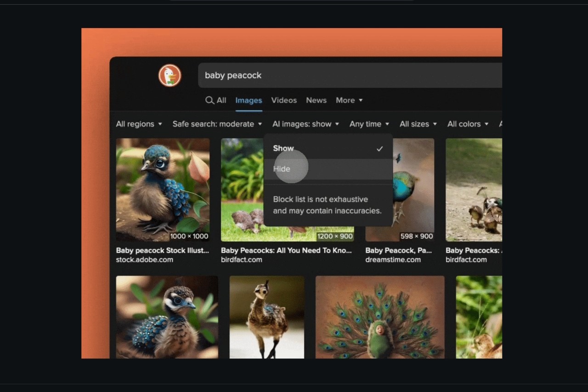Open the All sizes filter

(418, 124)
